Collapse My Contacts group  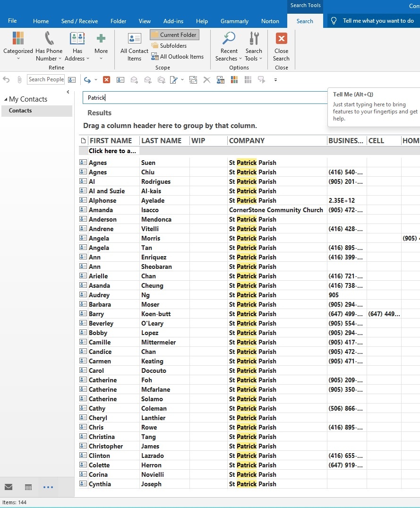(6, 99)
